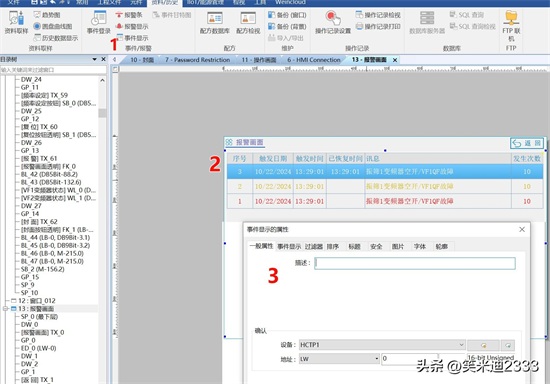Switch to the 6 - HMI Connection tab

(314, 60)
